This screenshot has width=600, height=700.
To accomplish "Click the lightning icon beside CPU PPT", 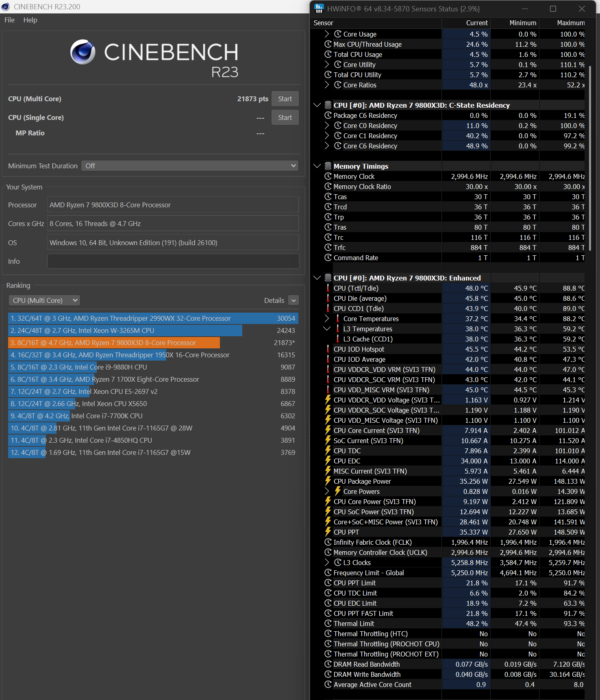I will coord(328,532).
